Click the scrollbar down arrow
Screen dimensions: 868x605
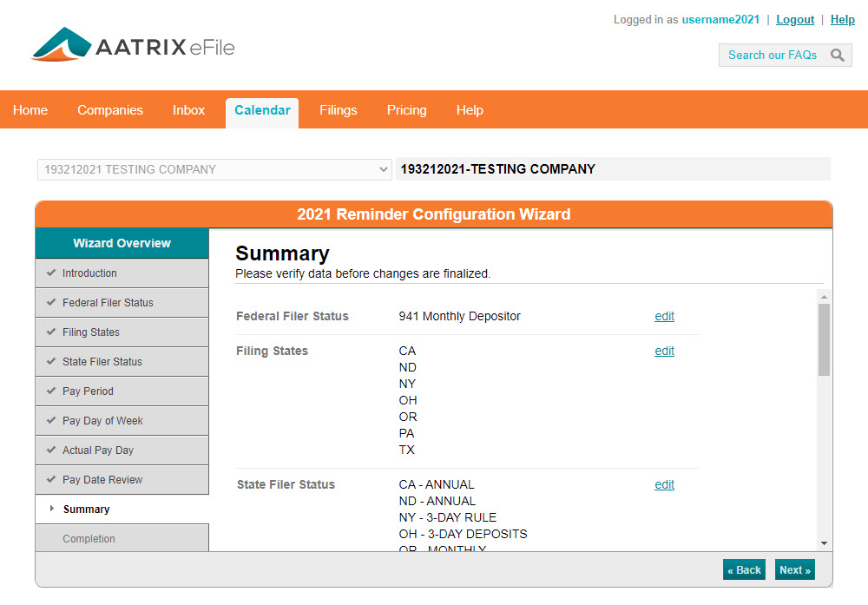point(824,543)
